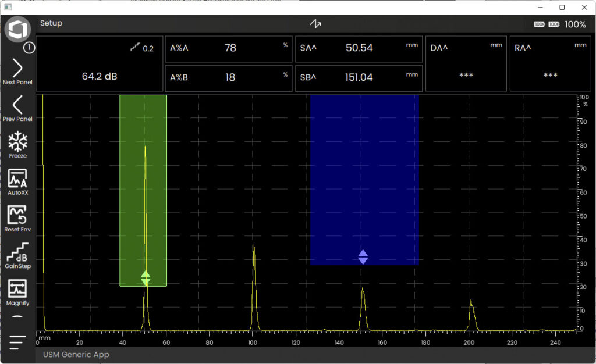This screenshot has width=596, height=364.
Task: Click the app logo button
Action: point(17,29)
